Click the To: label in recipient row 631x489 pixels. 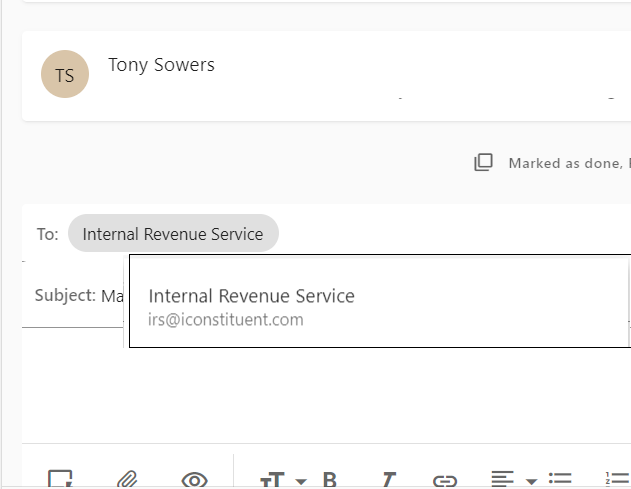[47, 234]
